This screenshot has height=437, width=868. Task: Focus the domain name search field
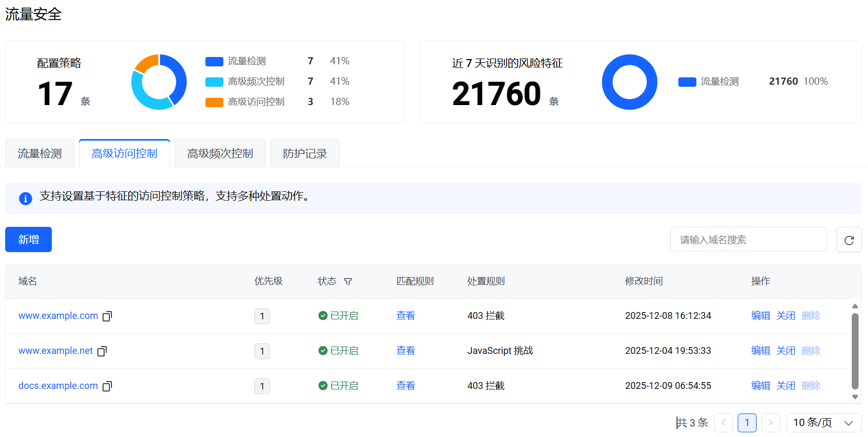[x=748, y=239]
